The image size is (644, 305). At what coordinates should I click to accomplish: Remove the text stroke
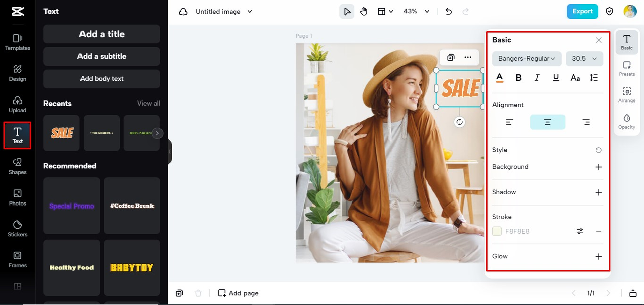[x=598, y=231]
